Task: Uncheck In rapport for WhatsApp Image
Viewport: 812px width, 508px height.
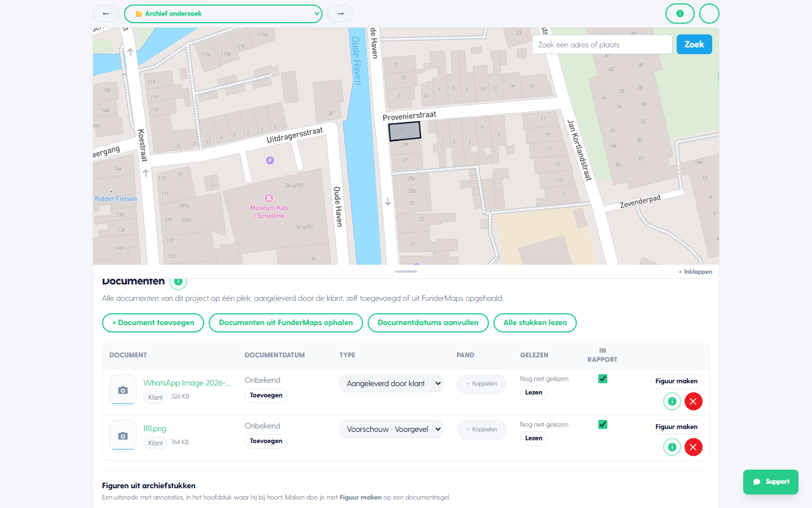Action: [x=603, y=379]
